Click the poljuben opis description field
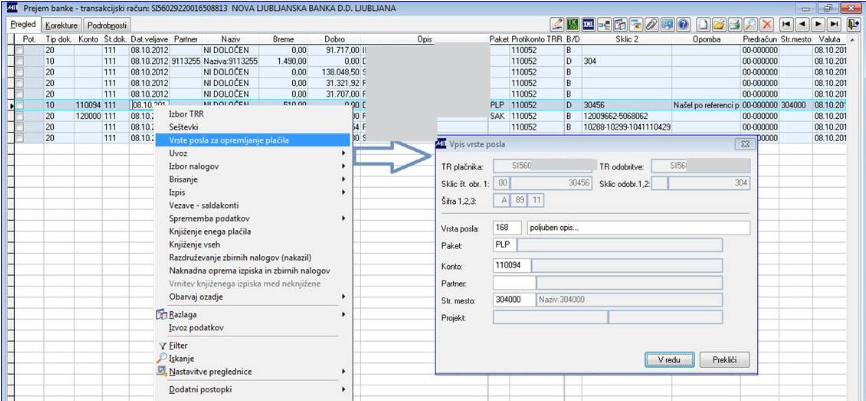Screen dimensions: 866x401 point(638,228)
